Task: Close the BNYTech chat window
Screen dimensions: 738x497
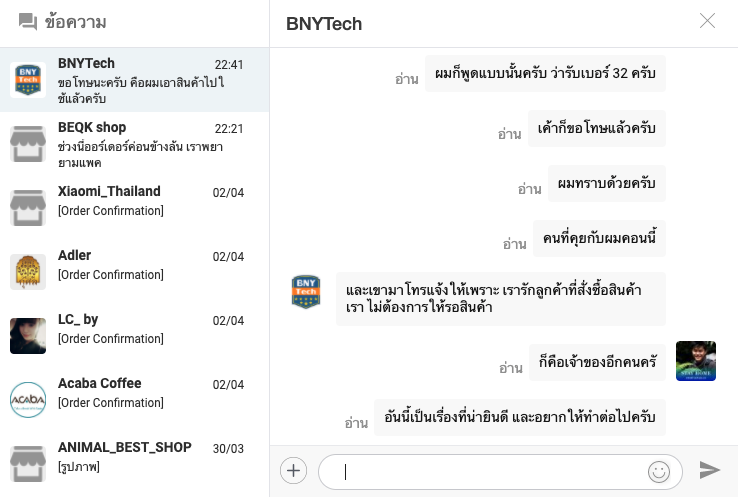Action: click(x=708, y=21)
